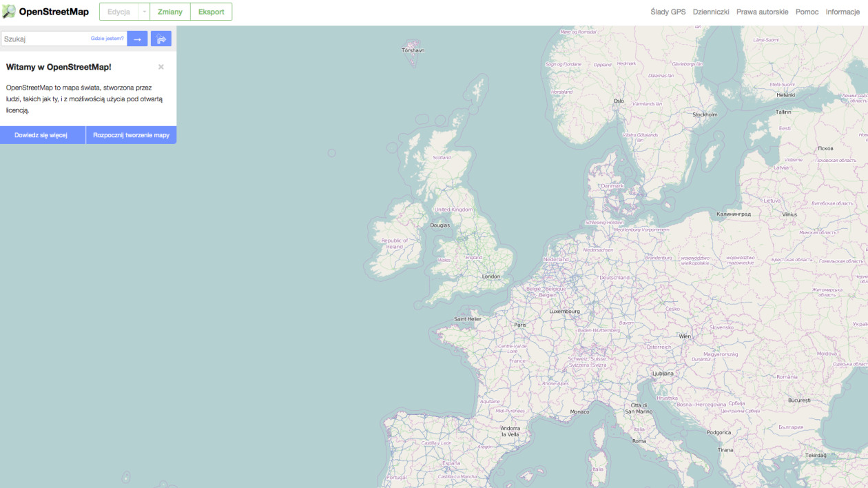Viewport: 868px width, 488px height.
Task: Click the OpenStreetMap logo icon
Action: coord(9,12)
